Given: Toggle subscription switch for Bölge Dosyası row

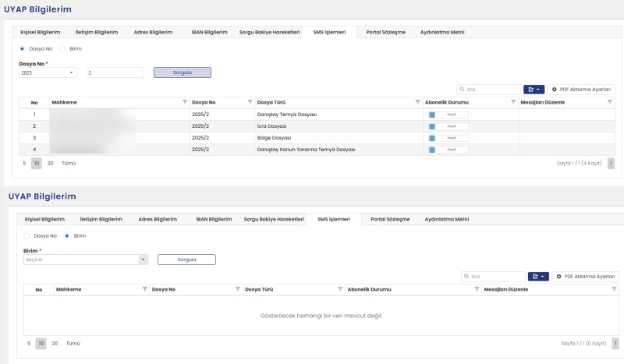Looking at the screenshot, I should click(x=448, y=138).
